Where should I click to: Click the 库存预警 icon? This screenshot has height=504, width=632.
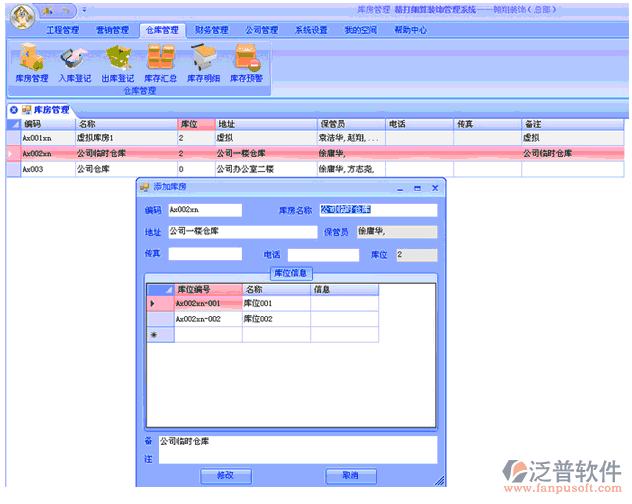pos(246,62)
